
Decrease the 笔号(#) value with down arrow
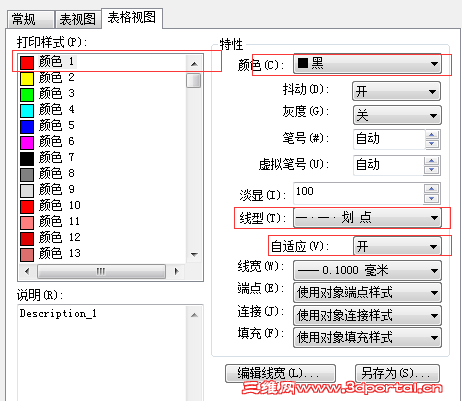coord(432,144)
